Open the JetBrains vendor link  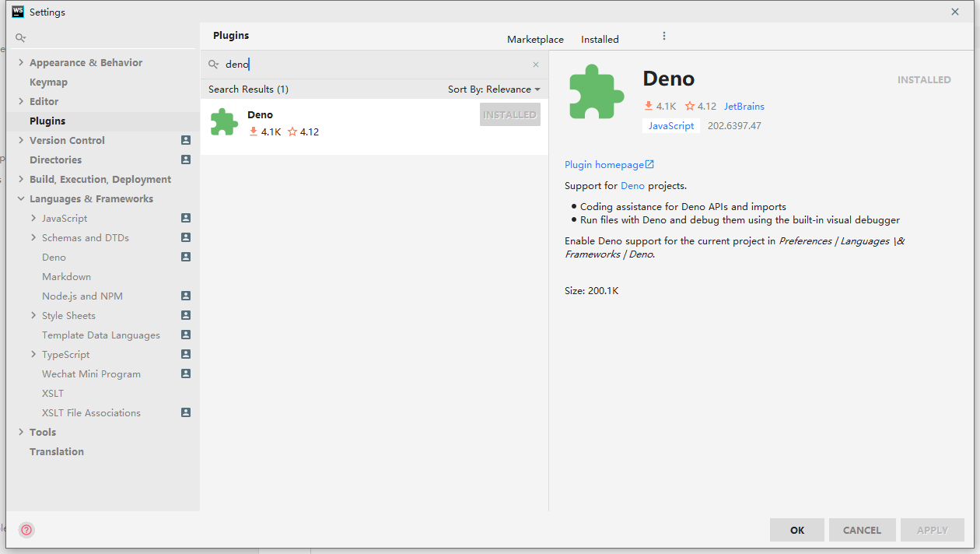744,106
